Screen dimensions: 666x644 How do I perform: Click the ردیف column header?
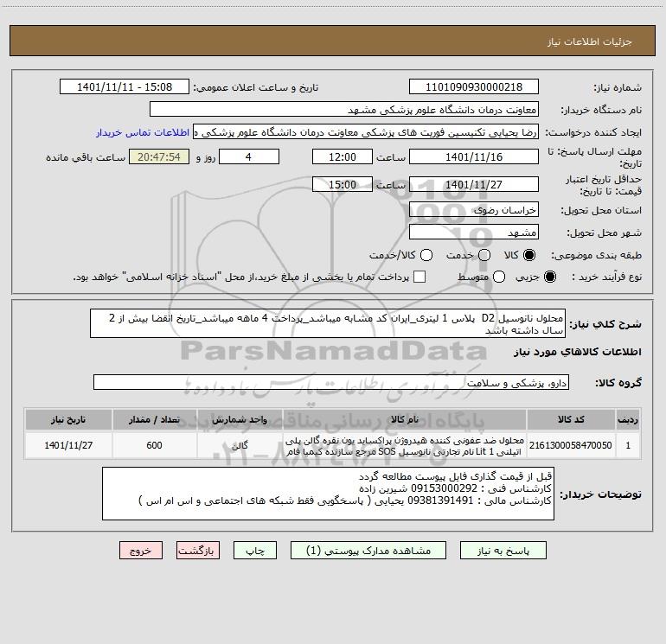pyautogui.click(x=628, y=420)
